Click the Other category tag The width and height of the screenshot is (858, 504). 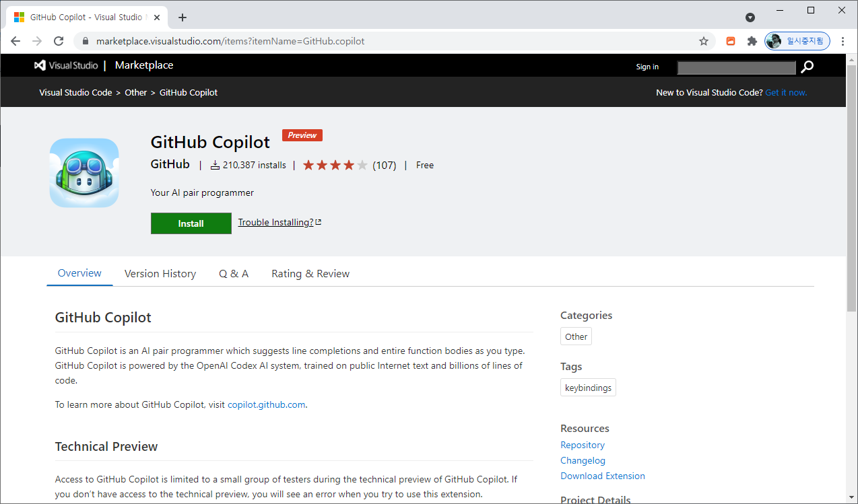[x=576, y=336]
